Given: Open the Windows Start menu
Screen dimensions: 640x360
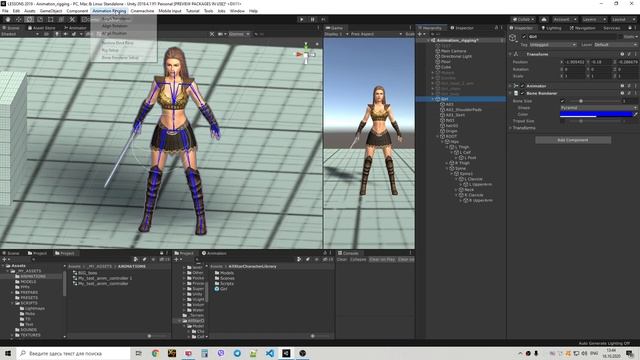Looking at the screenshot, I should tap(8, 353).
